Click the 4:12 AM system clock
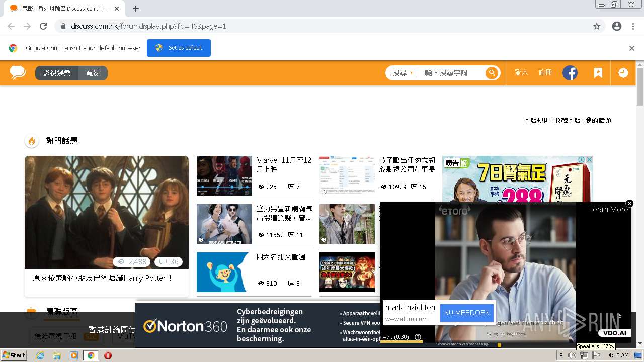644x362 pixels. tap(618, 355)
